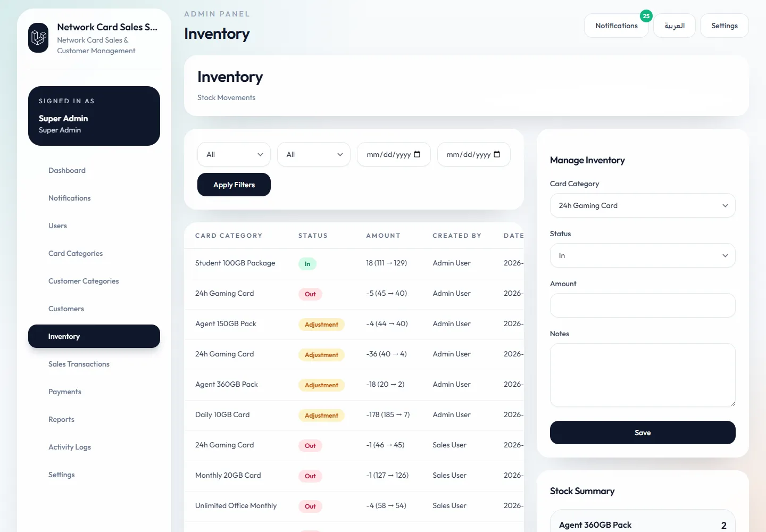Click Adjustment badge for Agent 360GB Pack row
Viewport: 766px width, 532px height.
coord(321,385)
